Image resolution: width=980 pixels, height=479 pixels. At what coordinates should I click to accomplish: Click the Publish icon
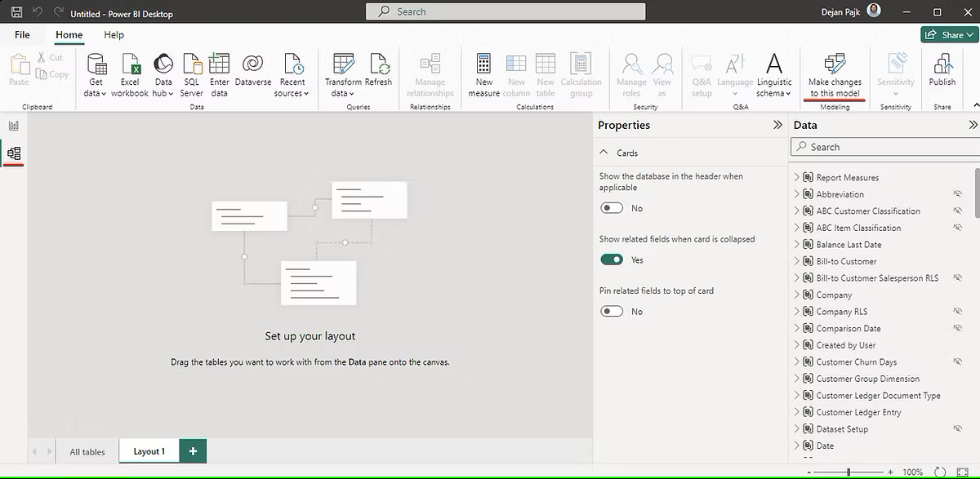click(942, 65)
